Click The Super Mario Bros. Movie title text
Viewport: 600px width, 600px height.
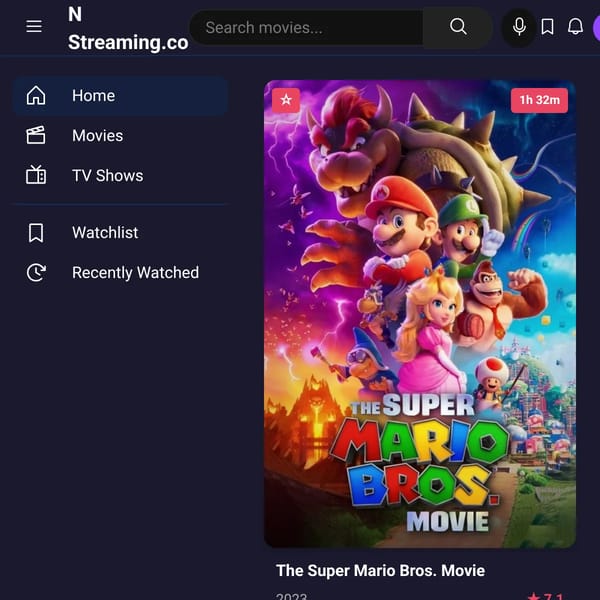click(380, 570)
